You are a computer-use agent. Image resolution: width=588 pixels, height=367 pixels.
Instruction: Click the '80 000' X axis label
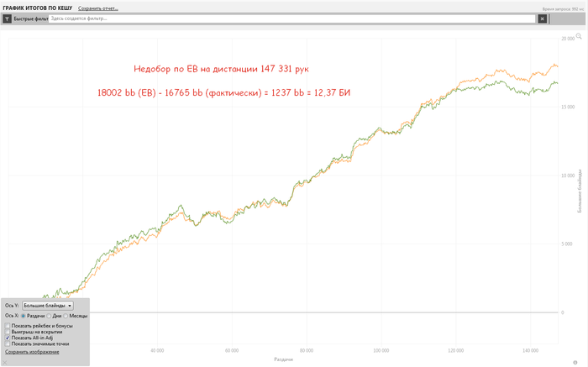307,351
